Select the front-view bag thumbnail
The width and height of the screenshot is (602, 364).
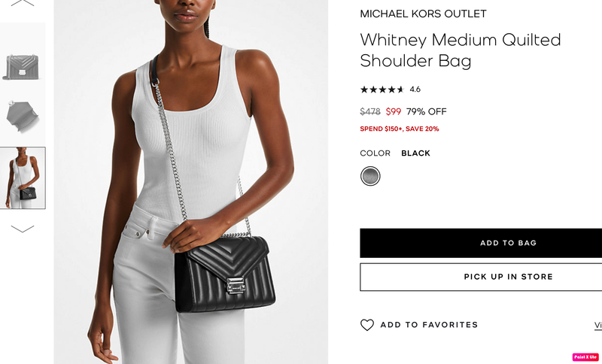[23, 68]
